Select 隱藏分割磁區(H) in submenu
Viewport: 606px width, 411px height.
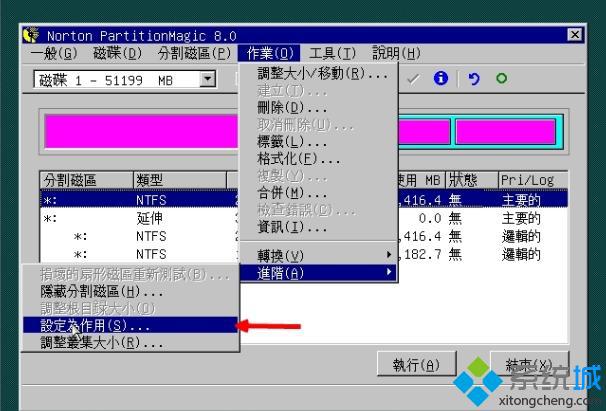pyautogui.click(x=131, y=292)
